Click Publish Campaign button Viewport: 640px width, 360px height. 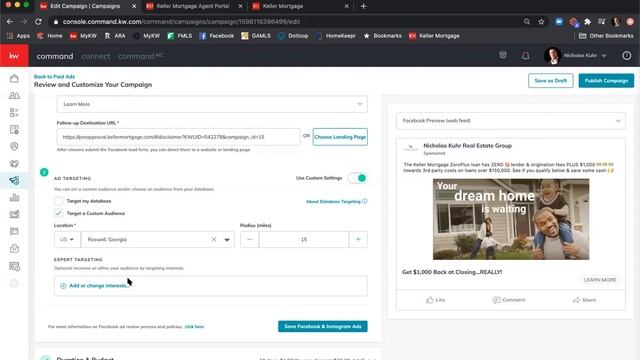[x=606, y=81]
